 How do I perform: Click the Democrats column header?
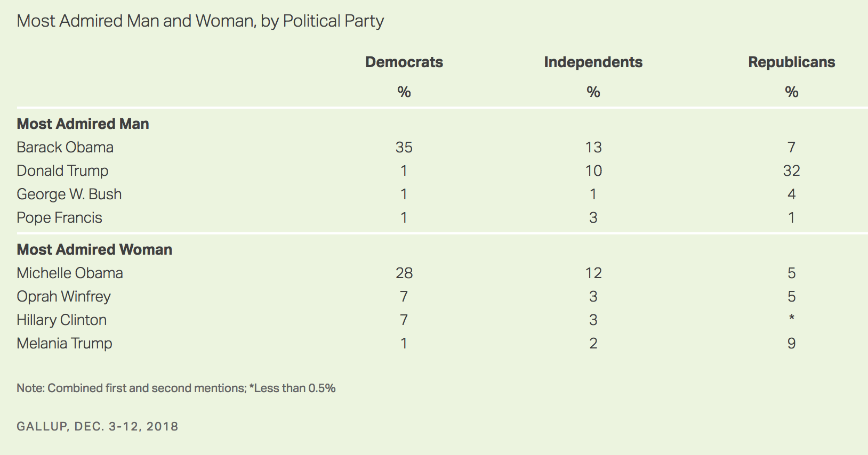pyautogui.click(x=404, y=62)
